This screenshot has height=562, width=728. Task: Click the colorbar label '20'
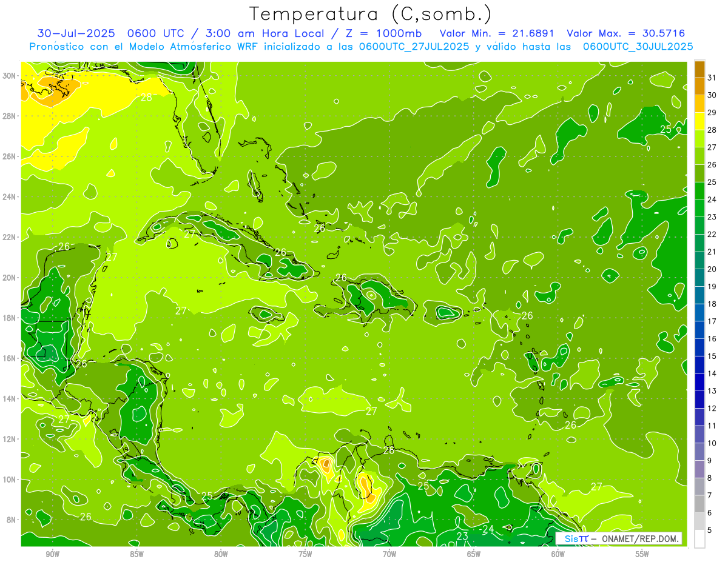click(712, 269)
